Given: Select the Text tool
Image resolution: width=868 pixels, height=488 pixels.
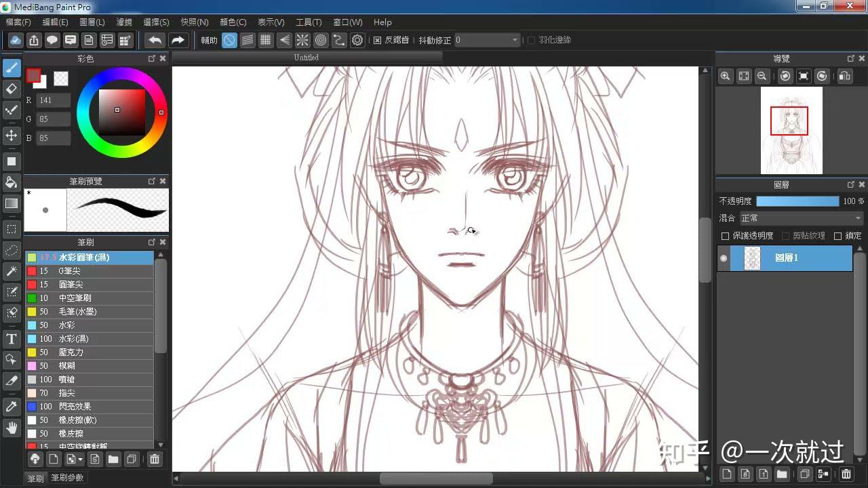Looking at the screenshot, I should (12, 339).
